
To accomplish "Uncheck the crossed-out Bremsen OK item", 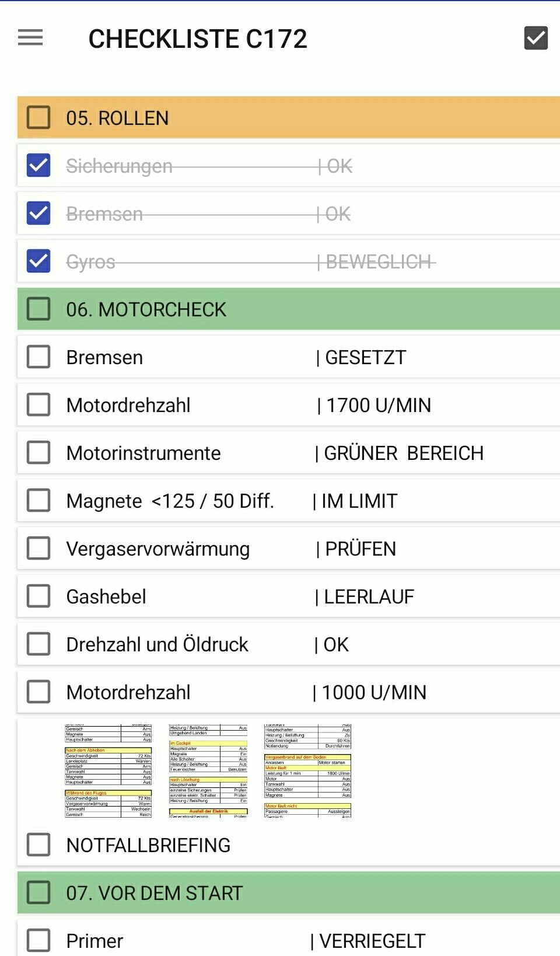I will click(x=38, y=214).
